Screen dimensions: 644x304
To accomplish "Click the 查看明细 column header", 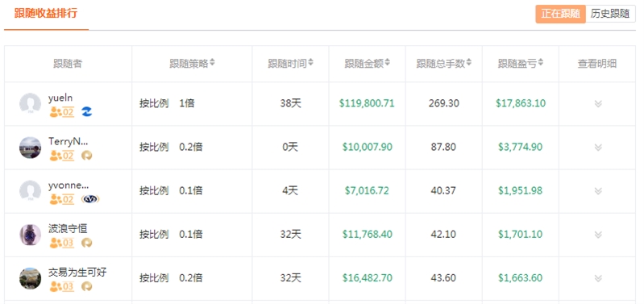I will [x=597, y=64].
